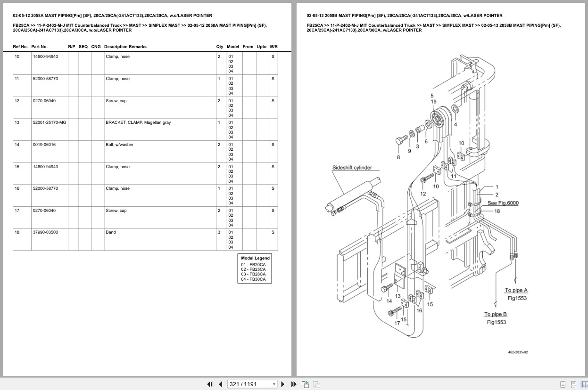Viewport: 588px width, 390px height.
Task: Click the 'Part No.' column header
Action: coord(39,47)
